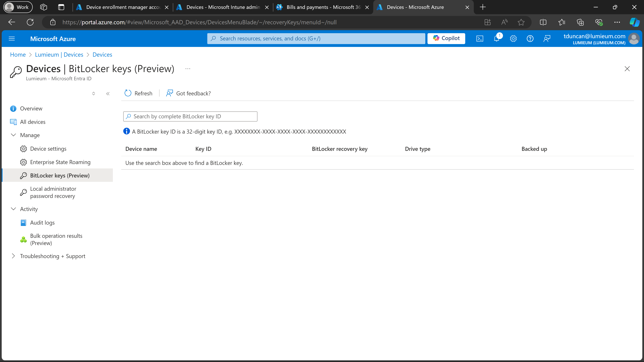
Task: Open Browser essentials heart icon
Action: pyautogui.click(x=599, y=22)
